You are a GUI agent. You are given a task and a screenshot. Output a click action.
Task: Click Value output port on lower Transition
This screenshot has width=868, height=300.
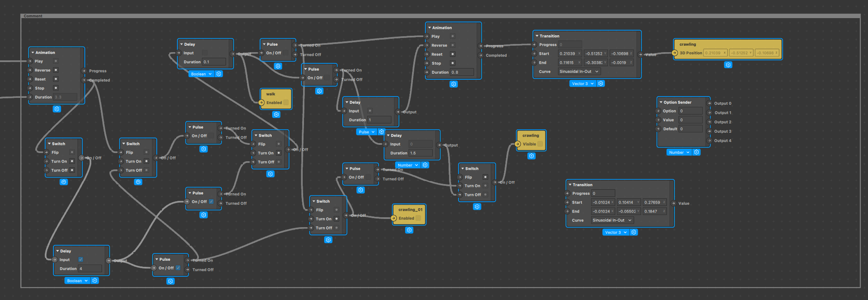(x=673, y=203)
